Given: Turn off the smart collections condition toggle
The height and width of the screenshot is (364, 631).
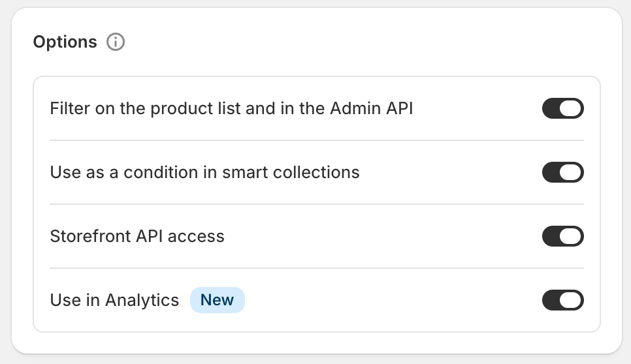Looking at the screenshot, I should (x=562, y=173).
